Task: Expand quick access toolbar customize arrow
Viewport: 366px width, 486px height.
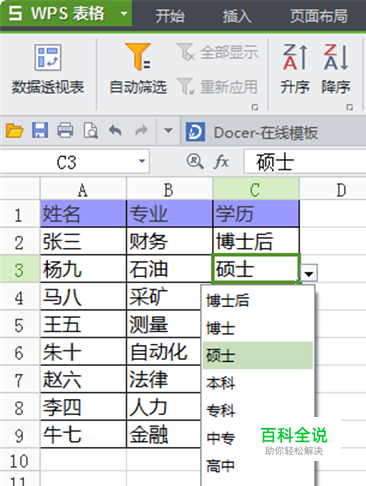Action: pos(168,130)
